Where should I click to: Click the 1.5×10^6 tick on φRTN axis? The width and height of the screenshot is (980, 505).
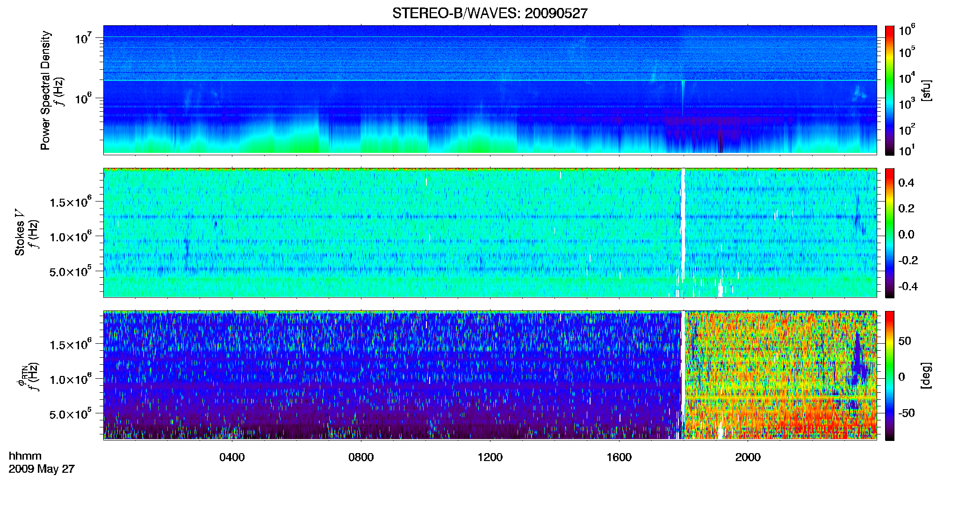click(x=71, y=345)
